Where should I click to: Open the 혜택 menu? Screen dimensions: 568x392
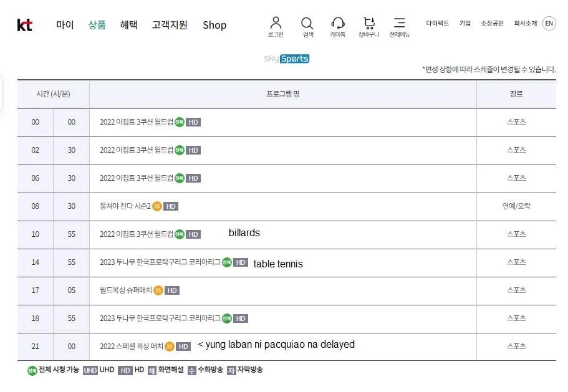click(128, 25)
